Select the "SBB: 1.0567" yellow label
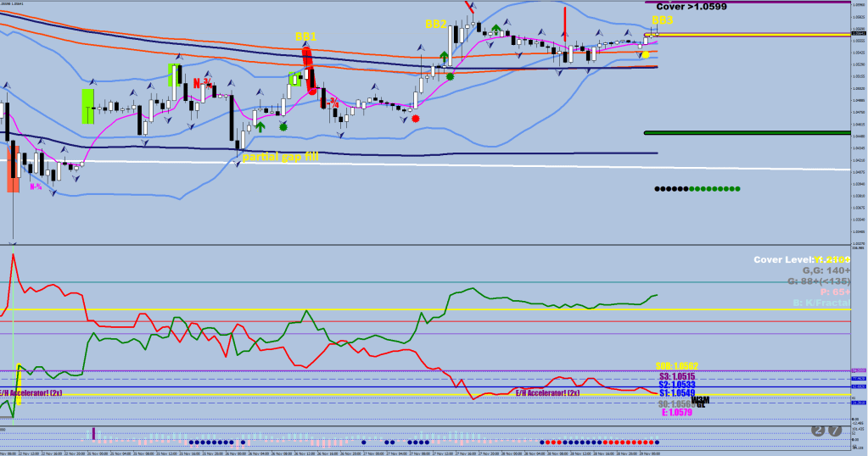The height and width of the screenshot is (456, 868). [676, 365]
